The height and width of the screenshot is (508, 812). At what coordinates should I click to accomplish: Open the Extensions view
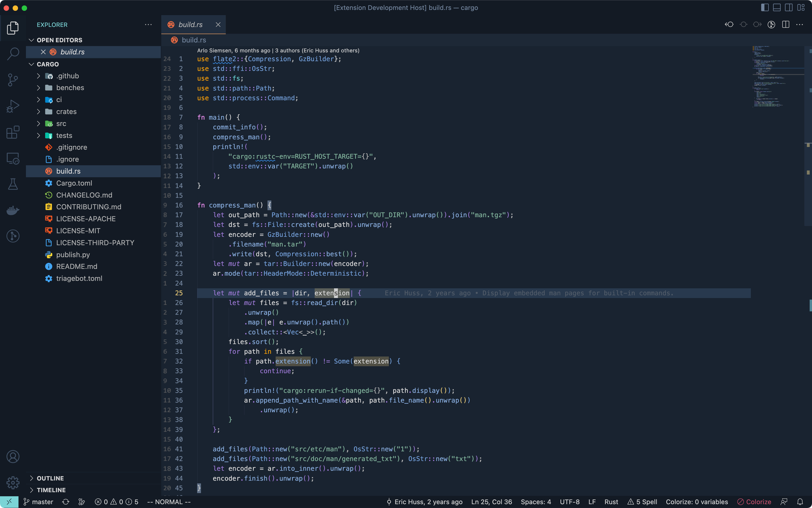[x=13, y=132]
